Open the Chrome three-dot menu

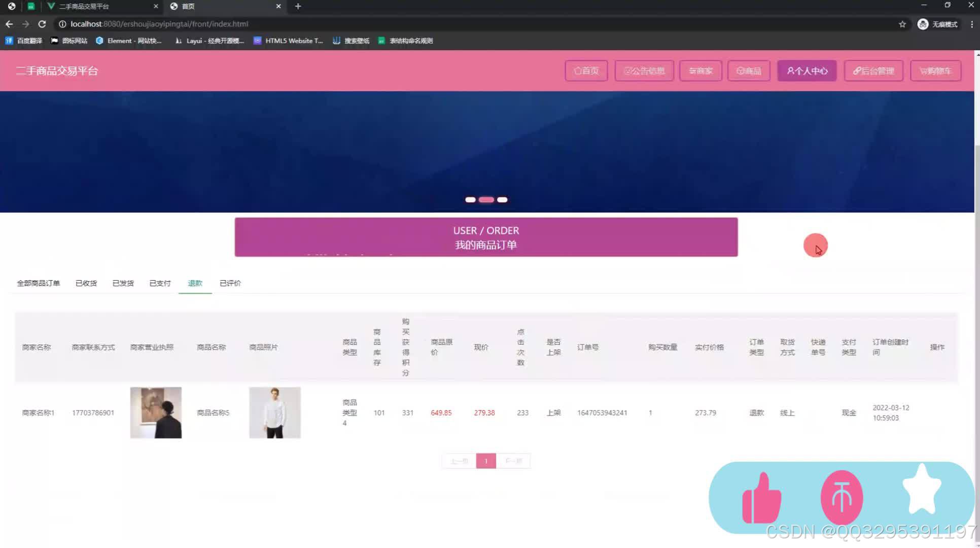(971, 24)
